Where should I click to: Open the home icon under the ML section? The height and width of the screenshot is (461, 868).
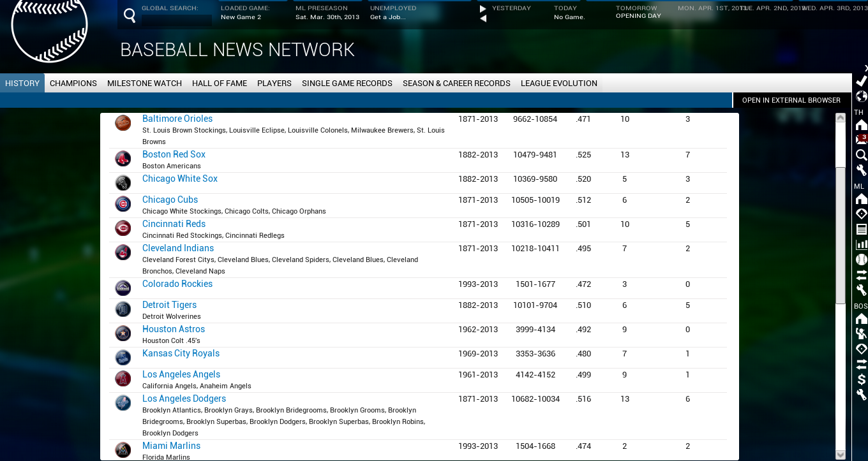[861, 199]
